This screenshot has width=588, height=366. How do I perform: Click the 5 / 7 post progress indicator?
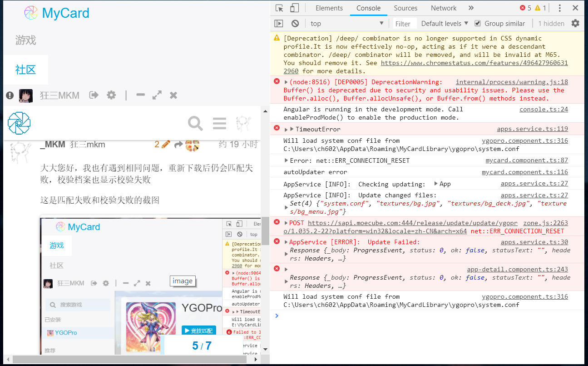[202, 346]
